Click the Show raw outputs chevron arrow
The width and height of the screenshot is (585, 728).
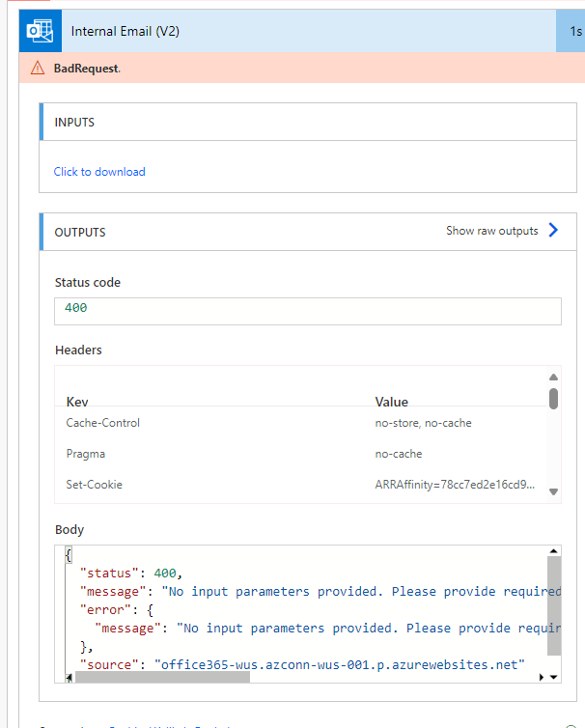click(553, 231)
